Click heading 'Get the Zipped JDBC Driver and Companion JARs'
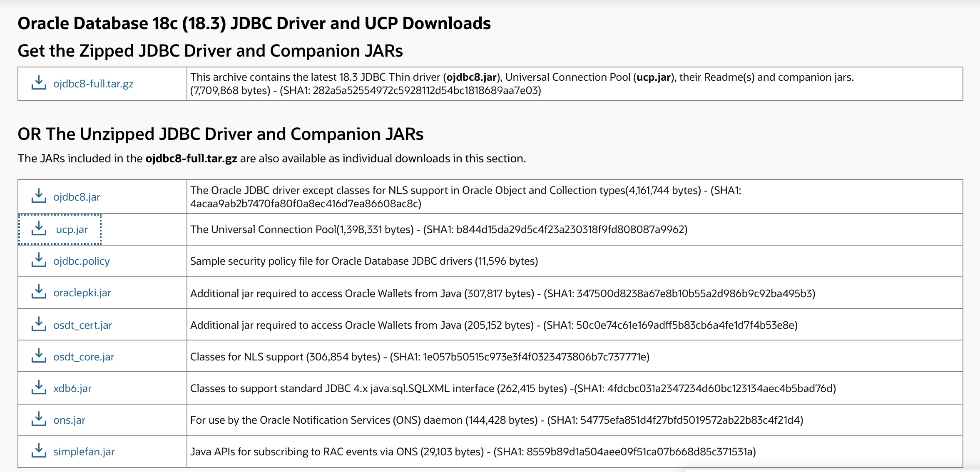Viewport: 980px width, 472px height. coord(210,51)
